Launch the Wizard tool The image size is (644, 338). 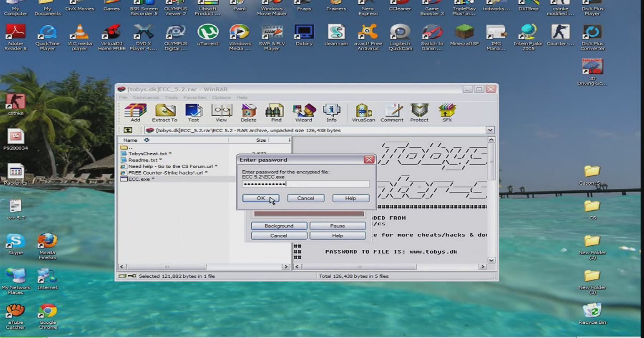303,113
